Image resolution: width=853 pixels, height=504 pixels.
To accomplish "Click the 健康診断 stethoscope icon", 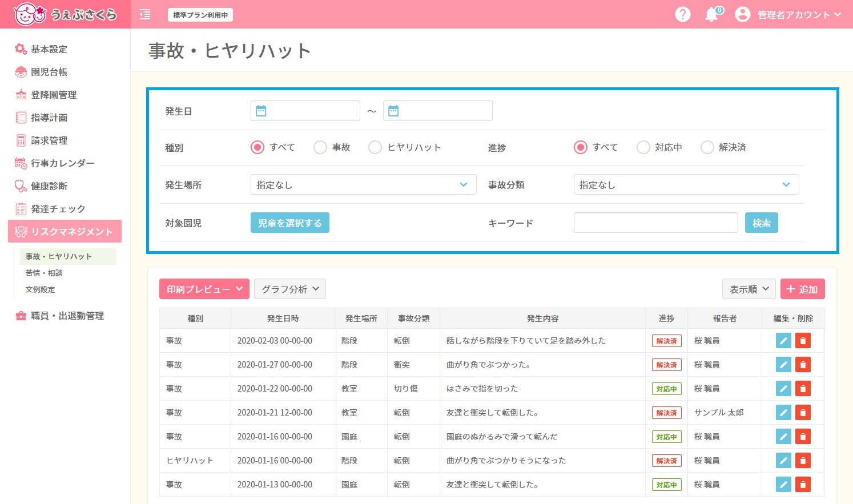I will [x=21, y=186].
